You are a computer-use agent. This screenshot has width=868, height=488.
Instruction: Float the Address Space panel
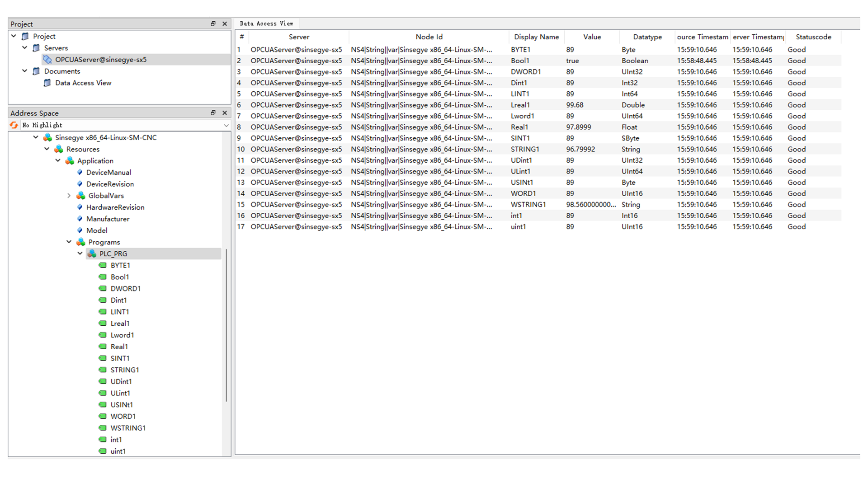tap(213, 113)
